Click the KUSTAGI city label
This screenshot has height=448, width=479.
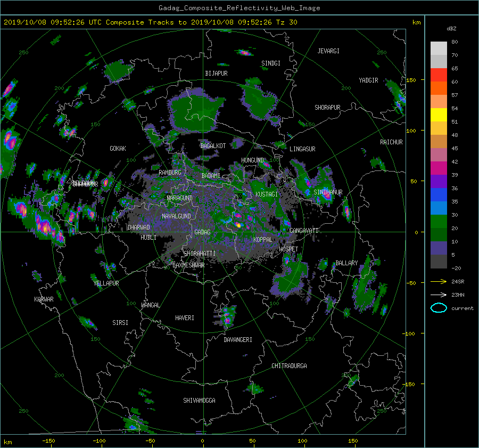(267, 194)
